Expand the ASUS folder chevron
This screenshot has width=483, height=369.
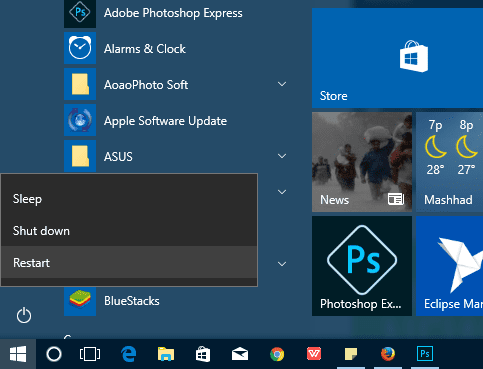(282, 156)
